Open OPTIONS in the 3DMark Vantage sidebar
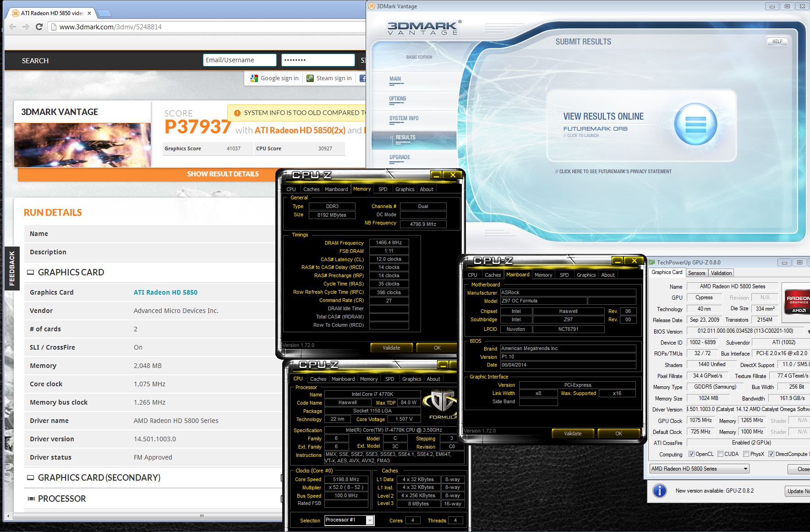The height and width of the screenshot is (532, 810). pyautogui.click(x=398, y=99)
